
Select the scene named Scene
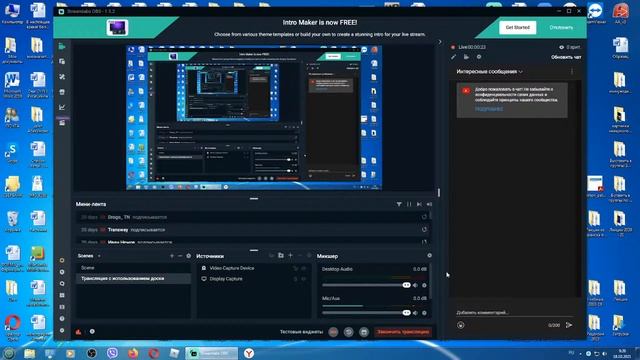pyautogui.click(x=133, y=268)
